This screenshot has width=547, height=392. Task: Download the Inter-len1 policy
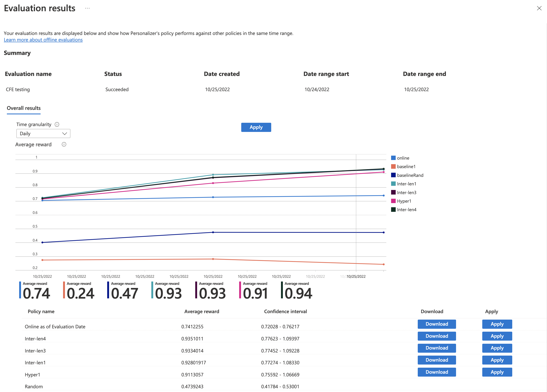tap(436, 360)
